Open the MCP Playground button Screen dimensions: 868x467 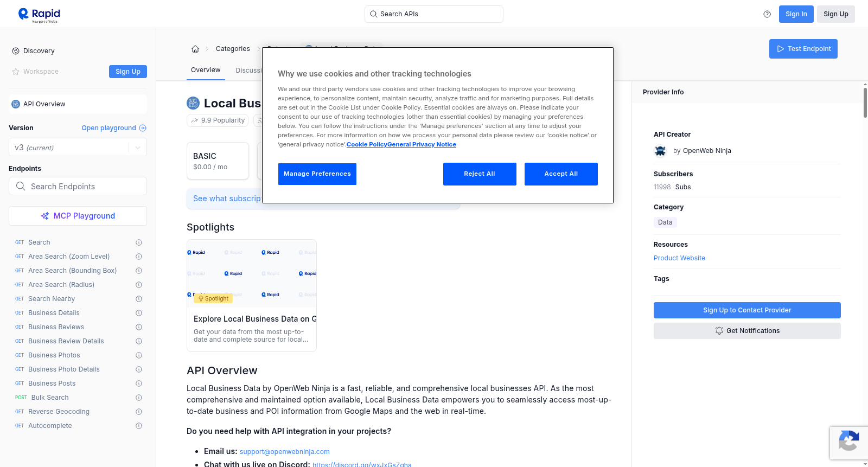point(78,216)
